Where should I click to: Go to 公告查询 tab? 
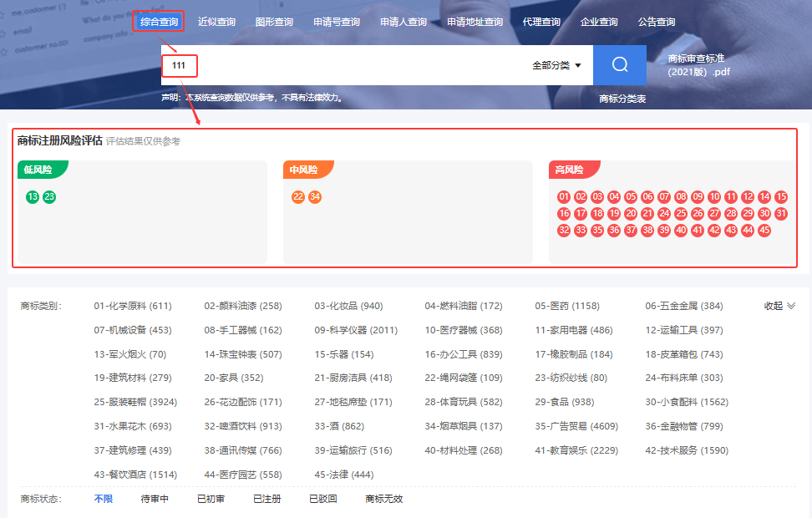(656, 22)
